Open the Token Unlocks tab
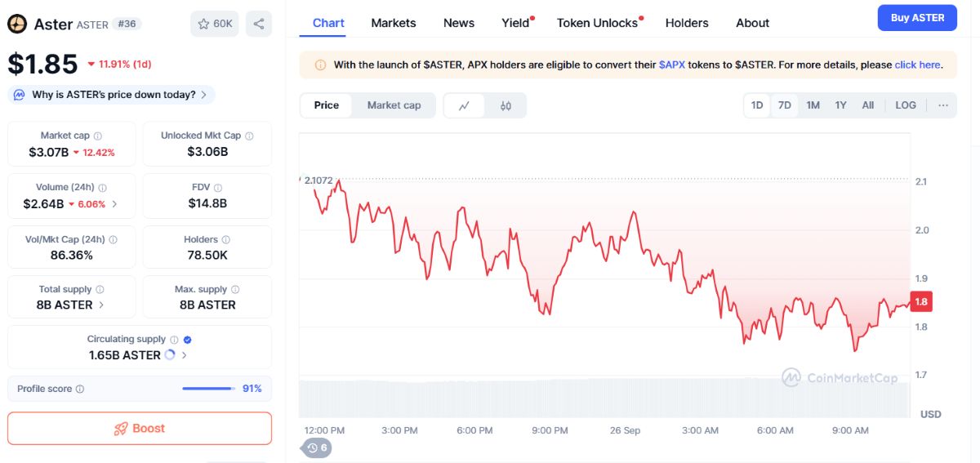 click(x=597, y=23)
